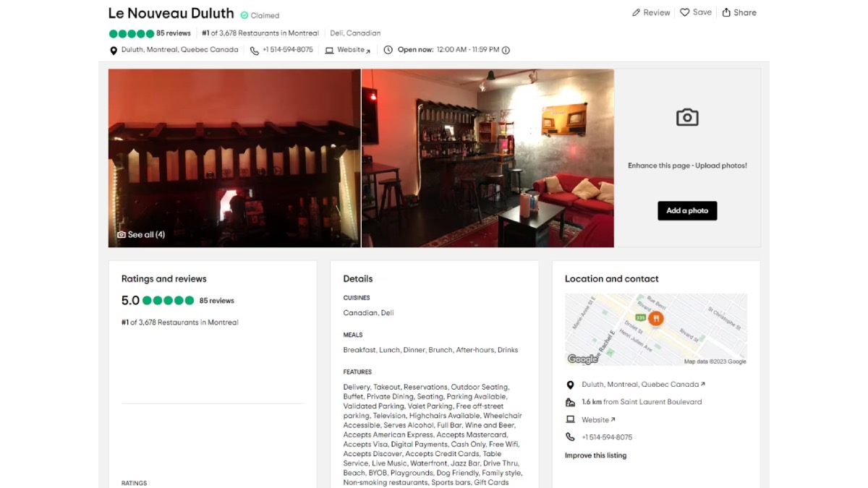This screenshot has height=488, width=868.
Task: Click the heart Save icon
Action: click(x=684, y=12)
